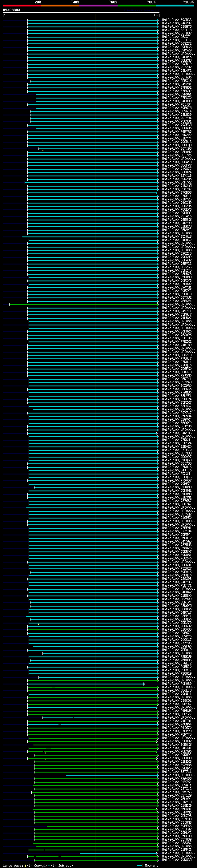This screenshot has width=197, height=868.
Task: Open UniRef100_C6SXT4 hit
Action: 176,37
